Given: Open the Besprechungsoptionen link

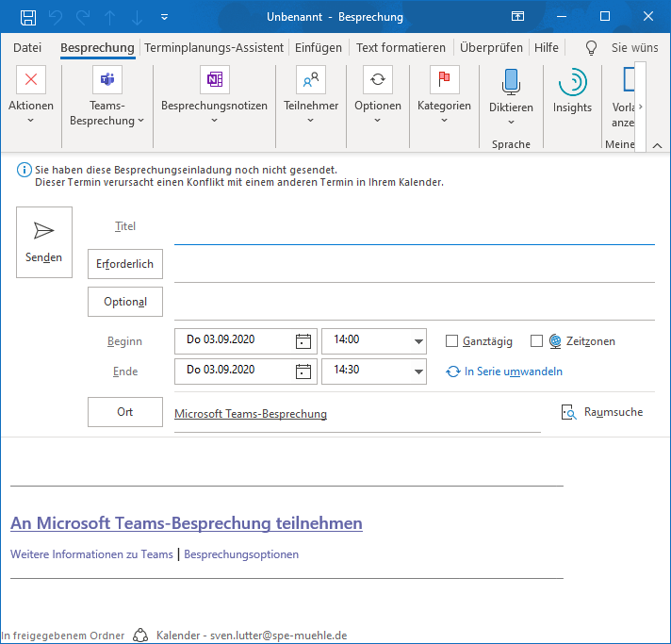Looking at the screenshot, I should coord(241,554).
